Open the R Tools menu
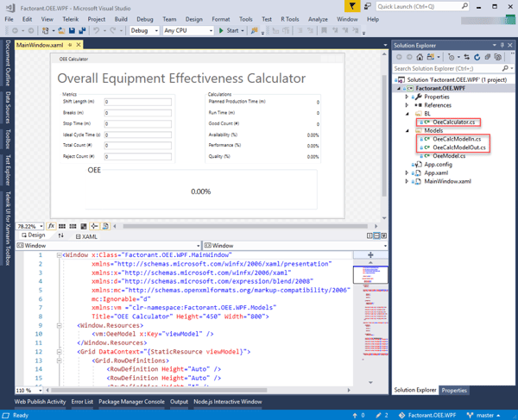The height and width of the screenshot is (420, 518). (x=290, y=19)
